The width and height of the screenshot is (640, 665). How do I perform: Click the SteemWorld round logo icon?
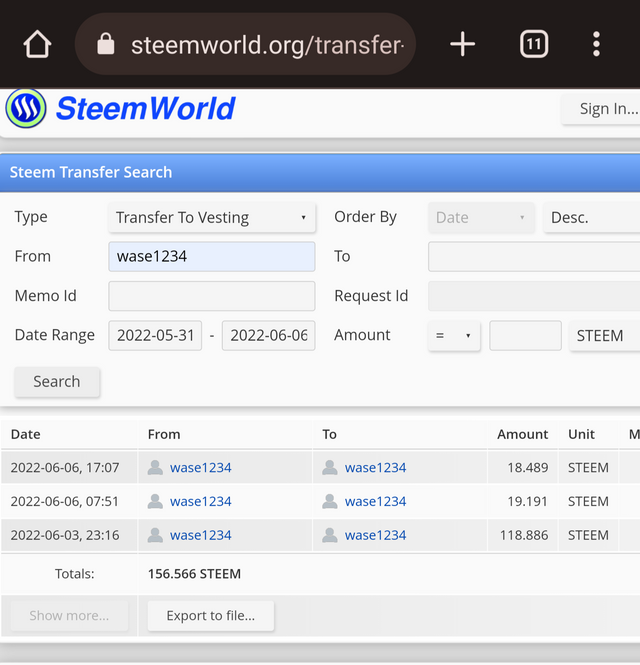click(x=26, y=108)
